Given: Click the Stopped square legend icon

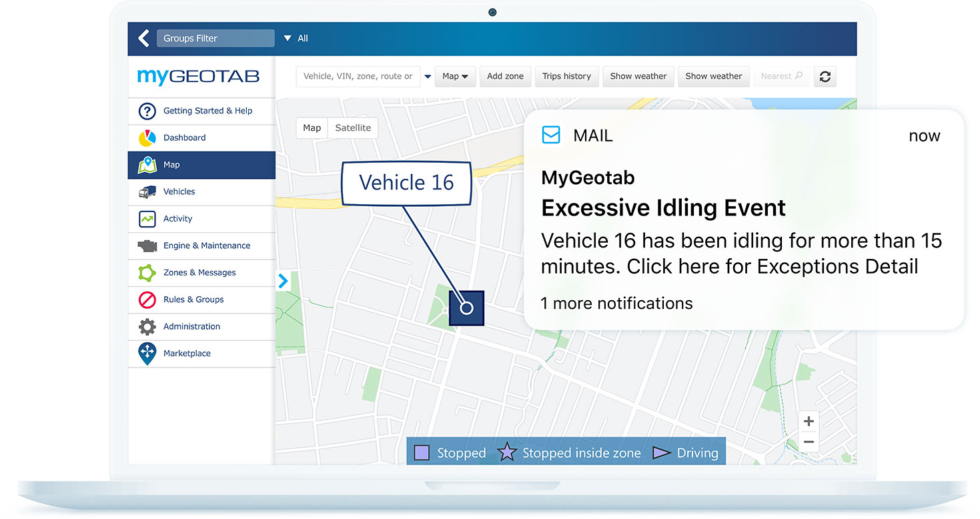Looking at the screenshot, I should (x=422, y=453).
